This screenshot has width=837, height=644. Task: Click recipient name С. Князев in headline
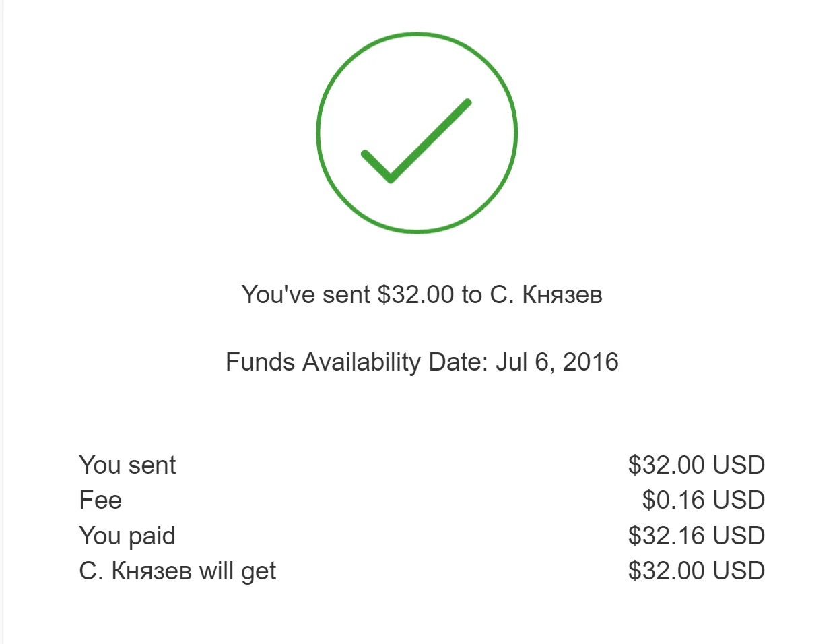tap(546, 295)
